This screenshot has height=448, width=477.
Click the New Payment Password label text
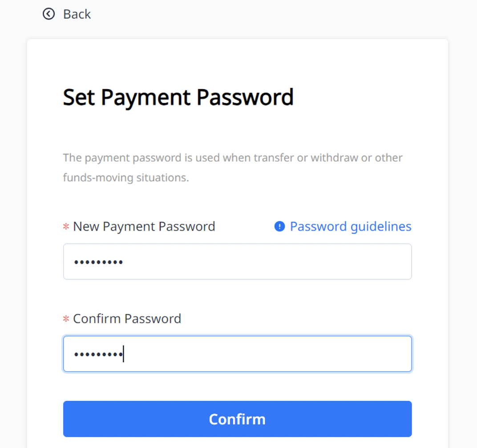point(144,227)
